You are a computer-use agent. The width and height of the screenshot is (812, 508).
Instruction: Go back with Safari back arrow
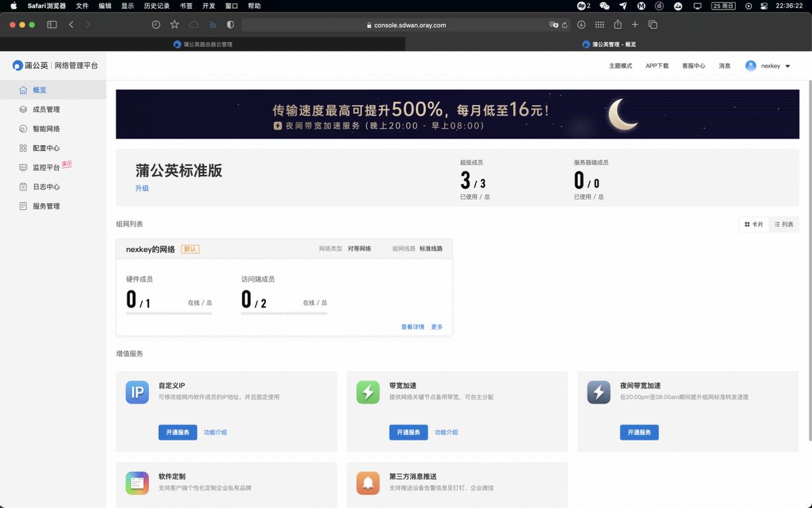tap(71, 24)
